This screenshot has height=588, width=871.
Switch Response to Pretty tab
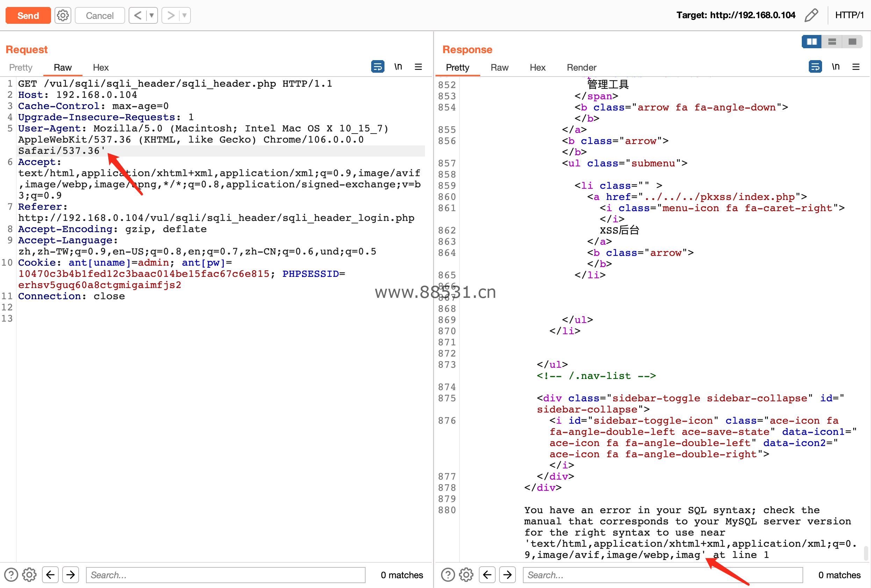(x=457, y=67)
